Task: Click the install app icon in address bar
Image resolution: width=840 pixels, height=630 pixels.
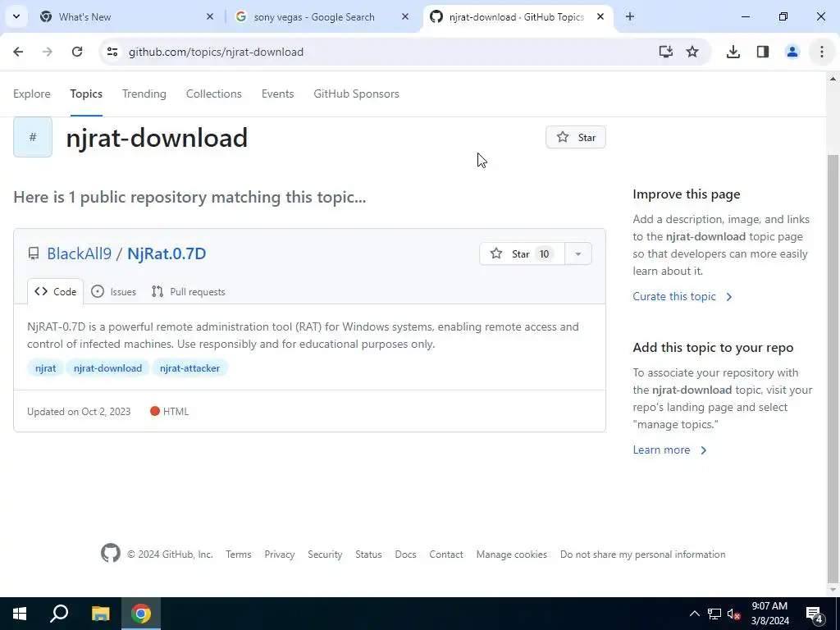Action: (x=665, y=52)
